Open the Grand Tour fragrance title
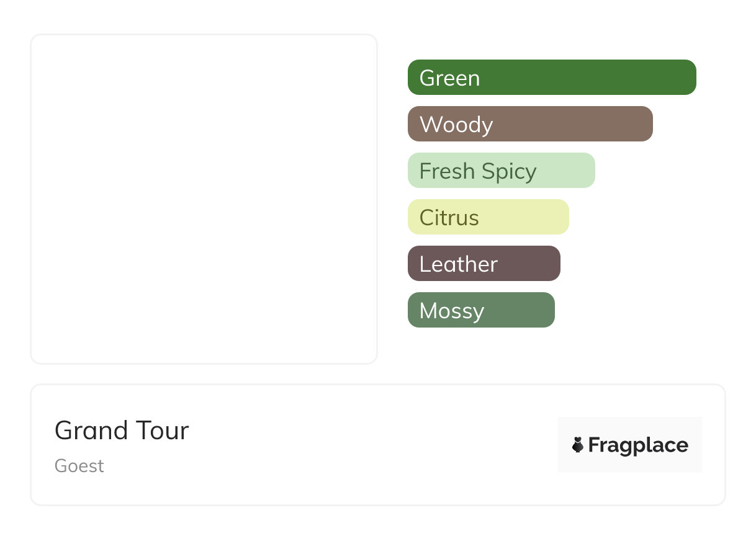The height and width of the screenshot is (536, 756). (x=122, y=431)
